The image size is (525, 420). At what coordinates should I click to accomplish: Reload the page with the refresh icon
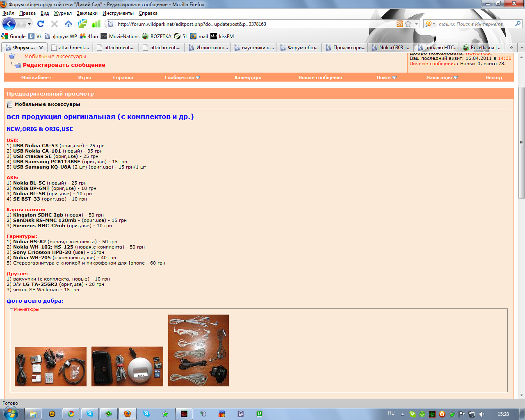click(x=40, y=24)
